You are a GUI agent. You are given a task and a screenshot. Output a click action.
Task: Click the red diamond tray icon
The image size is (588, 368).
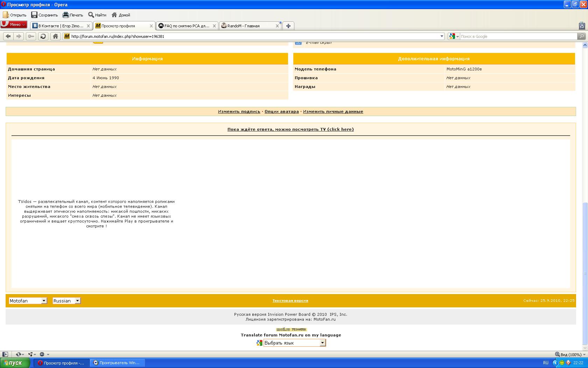pos(568,363)
